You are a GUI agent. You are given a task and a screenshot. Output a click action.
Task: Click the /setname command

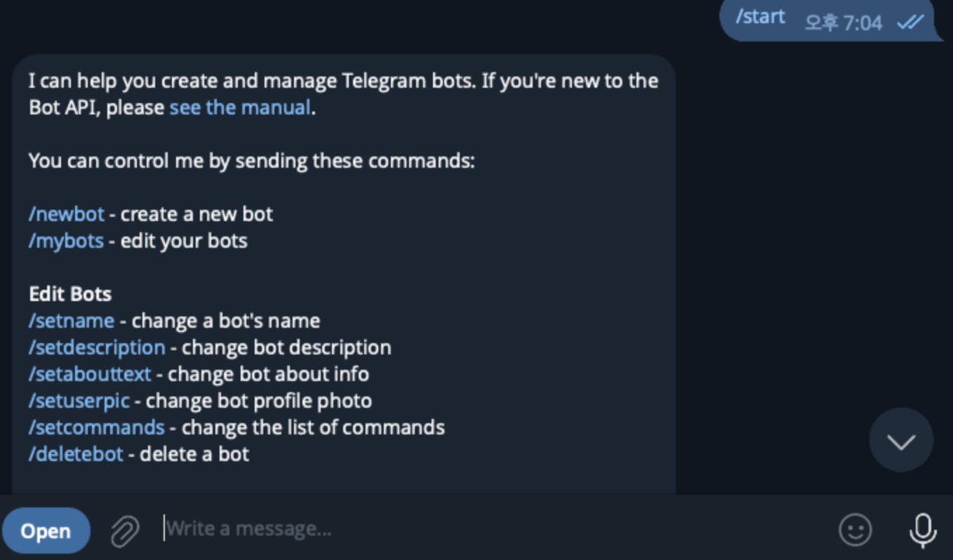tap(72, 321)
